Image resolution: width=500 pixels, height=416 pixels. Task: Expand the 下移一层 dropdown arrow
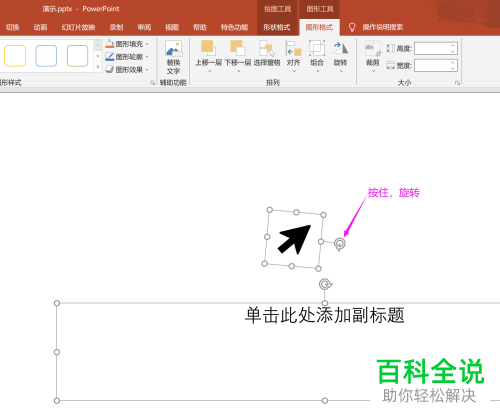coord(239,71)
